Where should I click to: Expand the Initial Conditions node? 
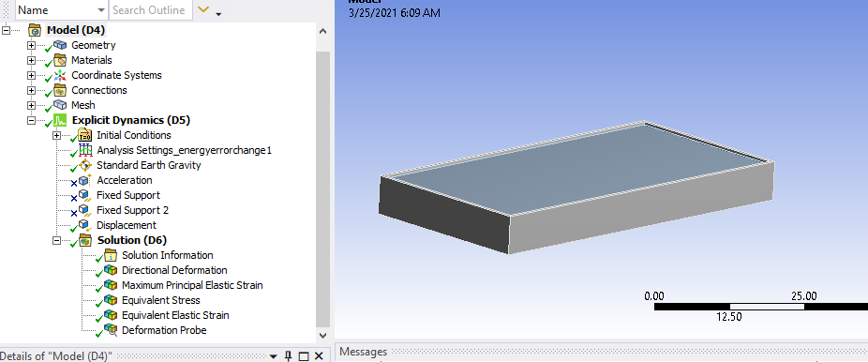tap(56, 135)
